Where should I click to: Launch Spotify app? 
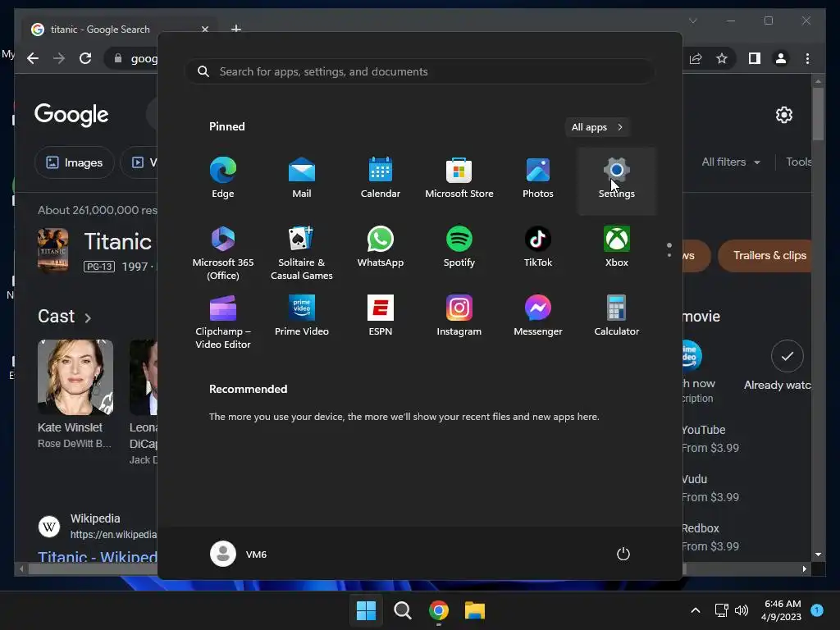tap(459, 247)
